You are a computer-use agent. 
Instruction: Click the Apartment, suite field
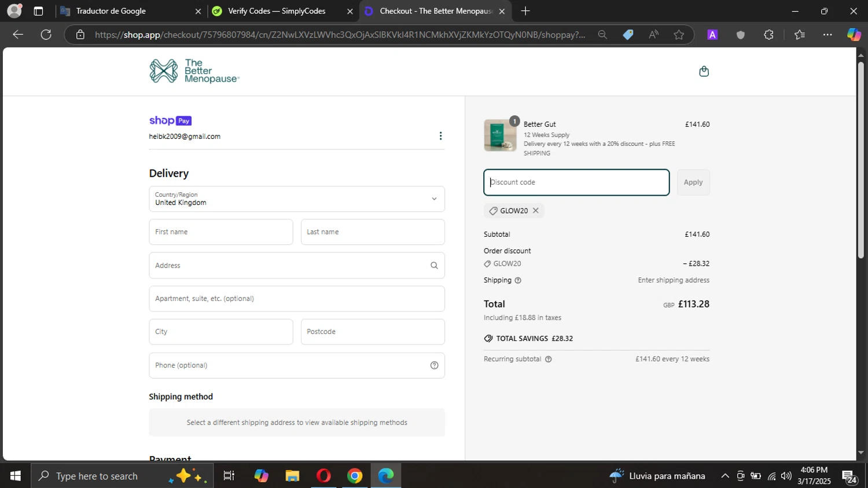pyautogui.click(x=297, y=299)
